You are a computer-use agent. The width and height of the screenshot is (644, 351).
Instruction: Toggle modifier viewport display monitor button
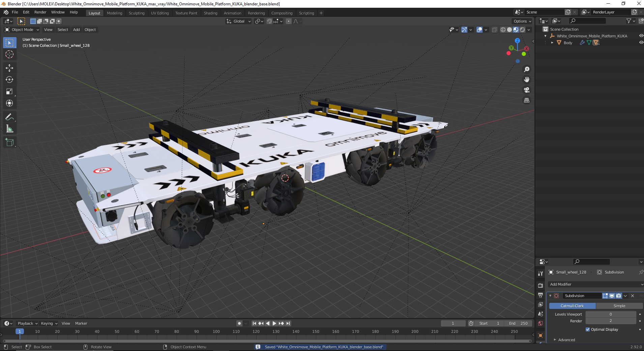612,296
